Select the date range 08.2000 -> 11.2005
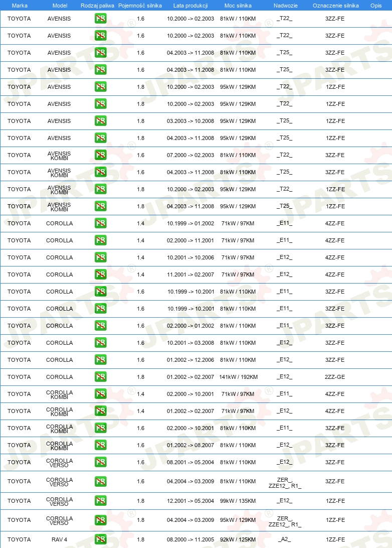The width and height of the screenshot is (392, 548). (190, 539)
